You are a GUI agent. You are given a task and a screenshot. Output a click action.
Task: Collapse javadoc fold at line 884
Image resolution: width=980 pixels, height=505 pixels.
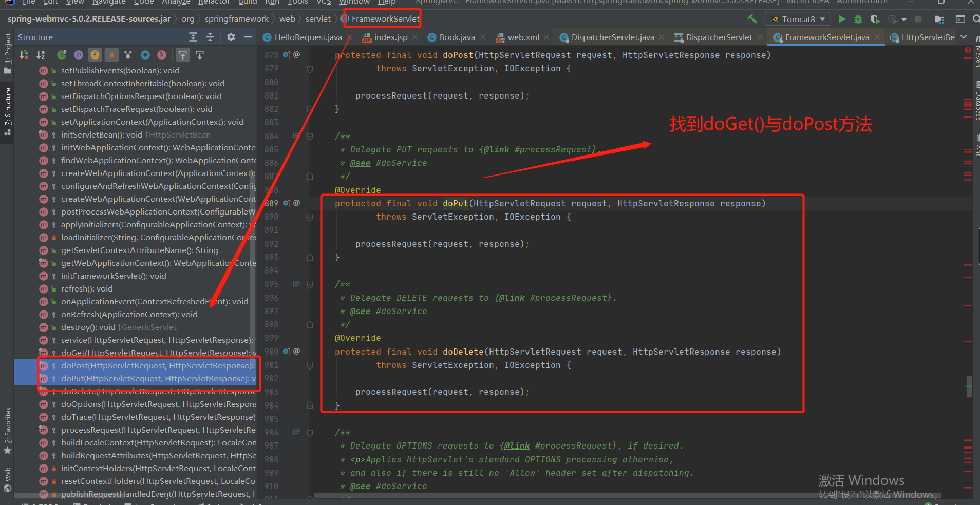(310, 135)
